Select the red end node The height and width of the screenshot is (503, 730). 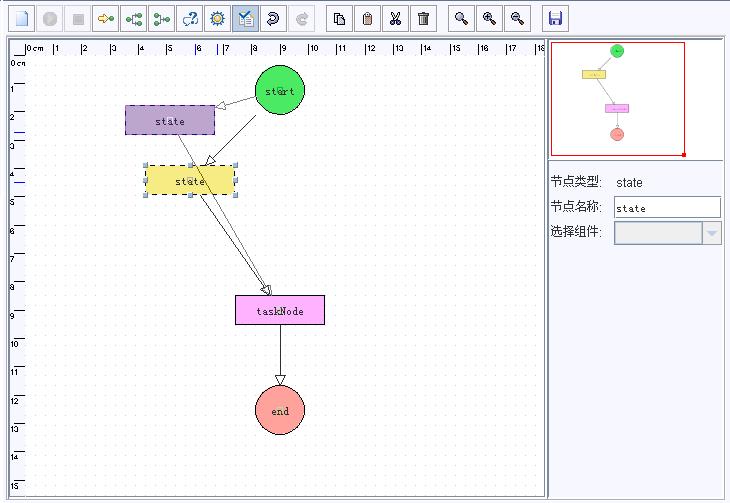point(280,410)
